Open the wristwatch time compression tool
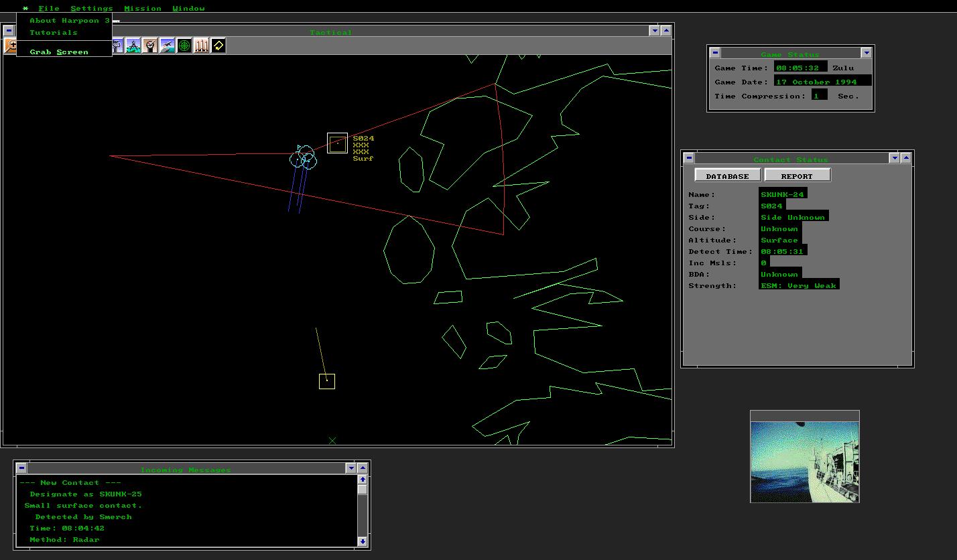Viewport: 957px width, 560px height. point(151,46)
